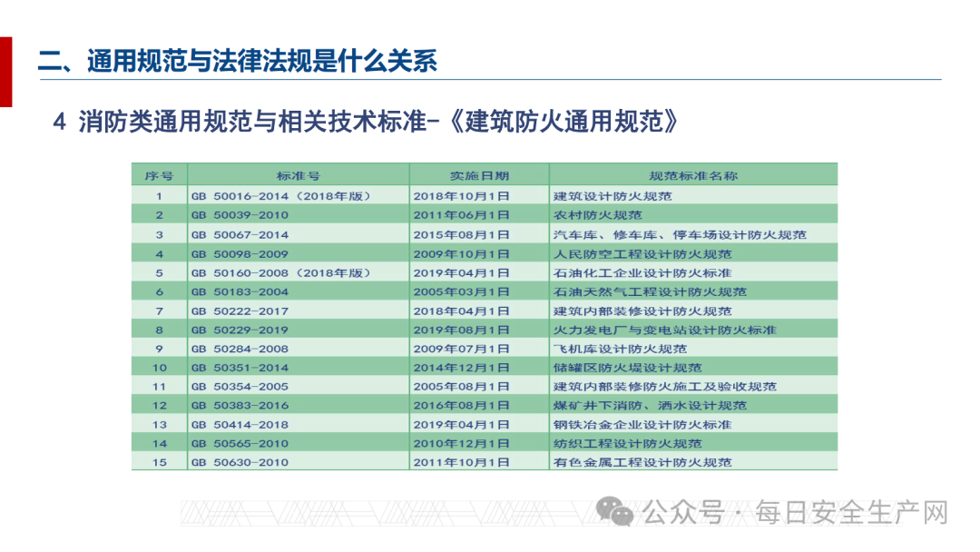Click the 火力发电厂与变电站设计防火标准 entry

point(665,330)
